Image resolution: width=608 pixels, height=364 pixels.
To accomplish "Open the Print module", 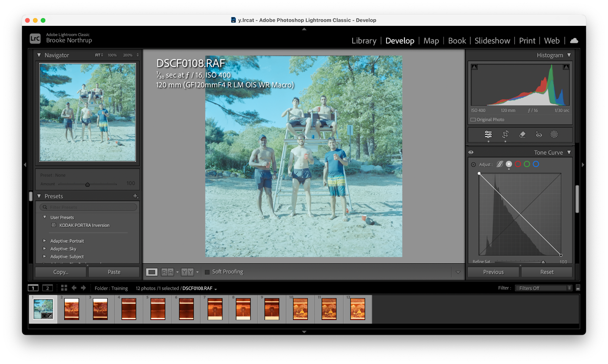I will point(527,41).
